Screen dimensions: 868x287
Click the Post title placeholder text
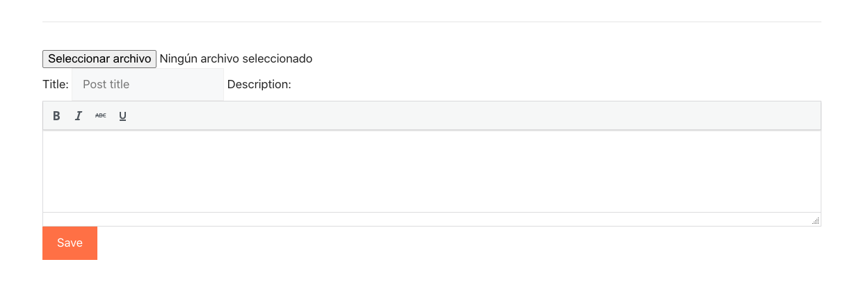click(106, 85)
